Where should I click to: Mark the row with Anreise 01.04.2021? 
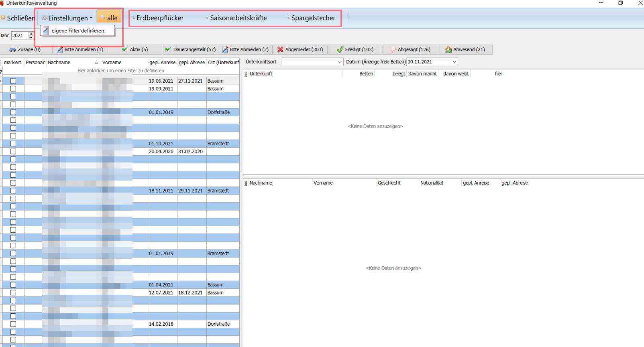click(13, 285)
